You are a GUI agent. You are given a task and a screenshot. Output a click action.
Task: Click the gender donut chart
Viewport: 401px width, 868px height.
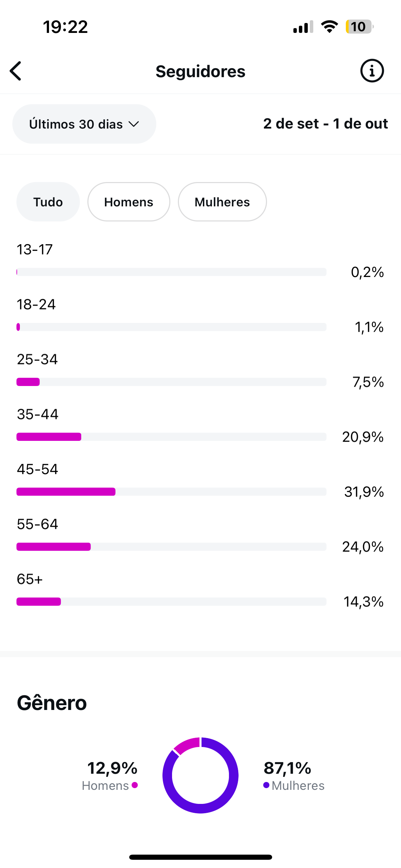pyautogui.click(x=200, y=775)
